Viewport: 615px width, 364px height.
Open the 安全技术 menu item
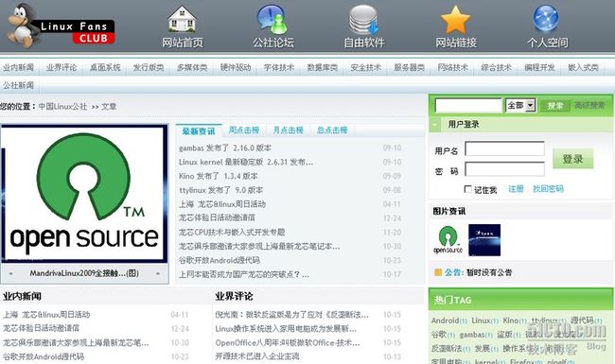366,67
